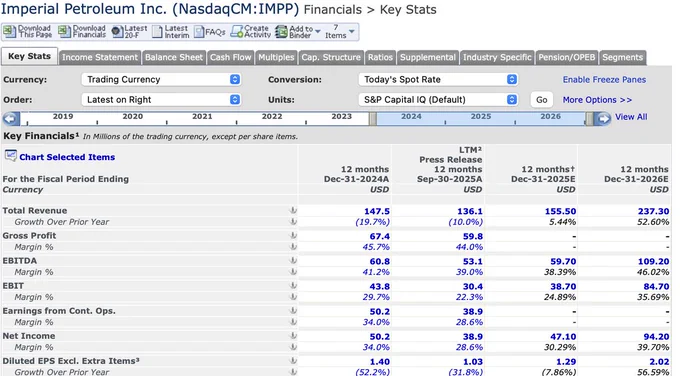
Task: Click the More Options >> link
Action: tap(597, 100)
